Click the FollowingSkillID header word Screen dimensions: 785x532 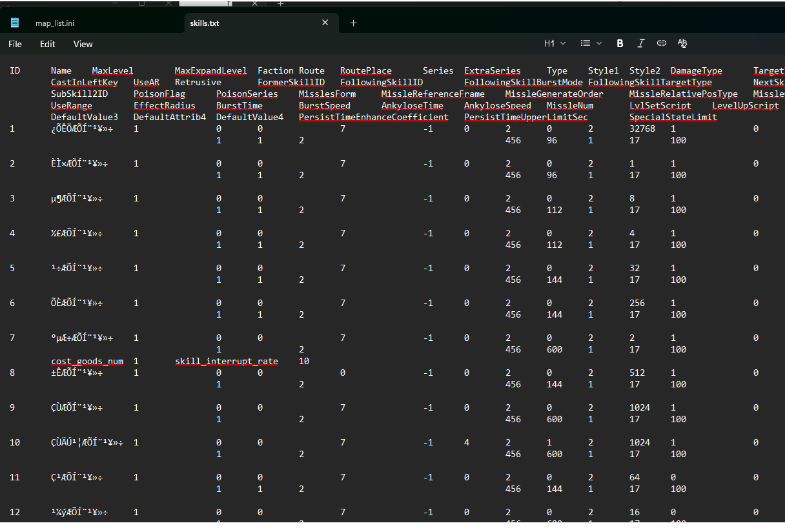(x=382, y=82)
